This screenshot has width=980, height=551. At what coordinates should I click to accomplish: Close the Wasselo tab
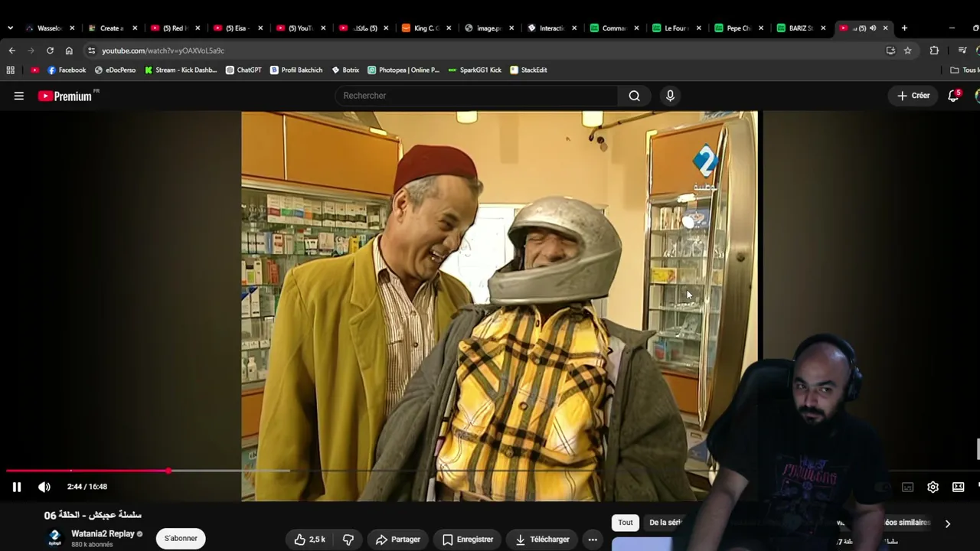73,28
